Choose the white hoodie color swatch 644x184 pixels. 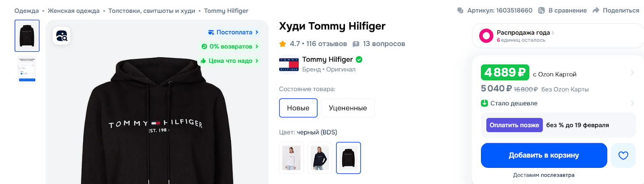pyautogui.click(x=291, y=158)
